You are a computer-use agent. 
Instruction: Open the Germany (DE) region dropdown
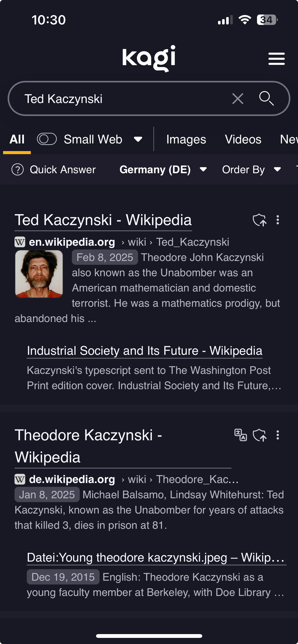click(x=163, y=170)
